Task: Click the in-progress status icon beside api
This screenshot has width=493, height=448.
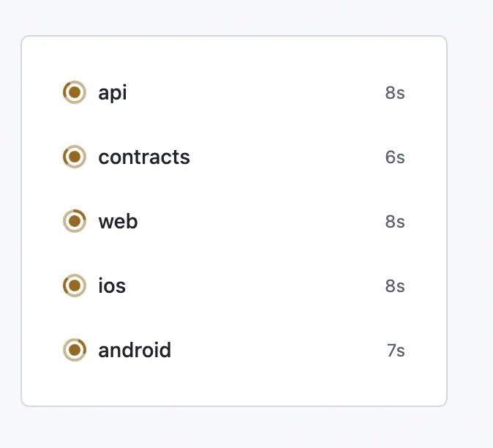Action: click(x=75, y=92)
